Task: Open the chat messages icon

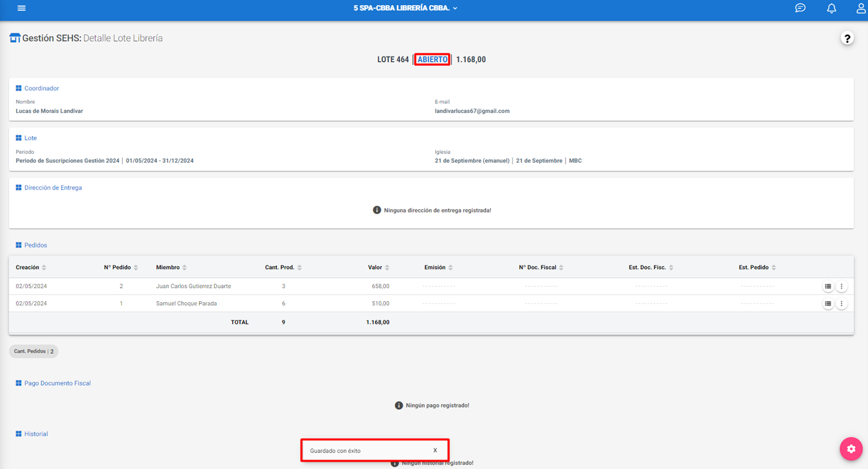Action: [800, 8]
